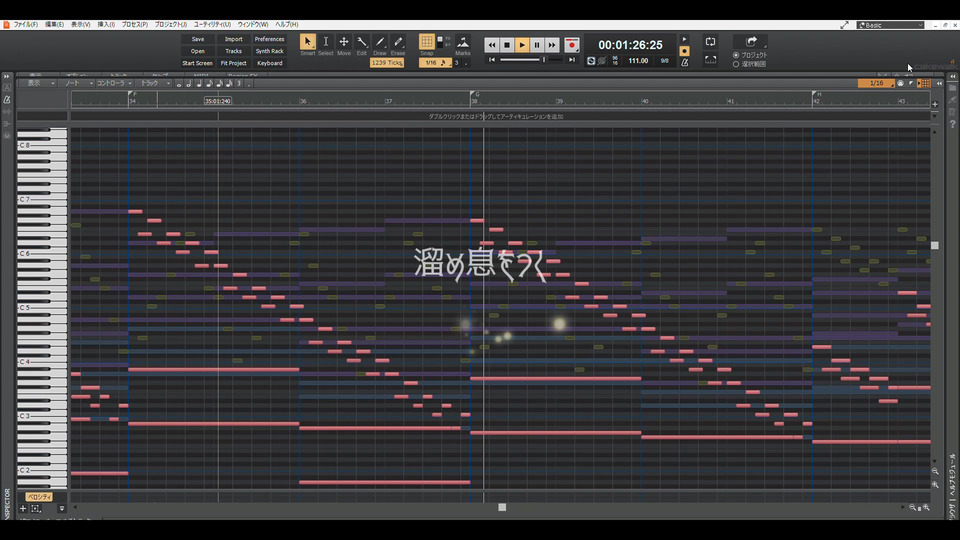Select the Smart tool
The height and width of the screenshot is (540, 960).
[x=308, y=42]
